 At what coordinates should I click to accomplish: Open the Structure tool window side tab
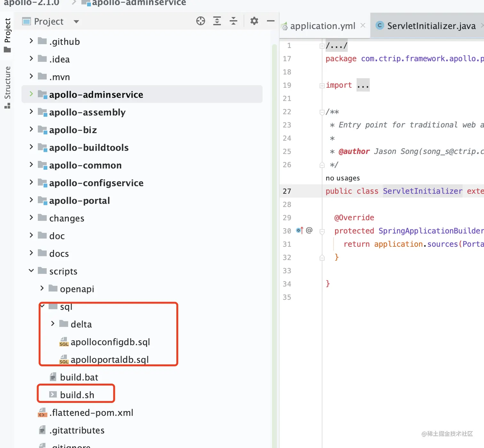(7, 87)
